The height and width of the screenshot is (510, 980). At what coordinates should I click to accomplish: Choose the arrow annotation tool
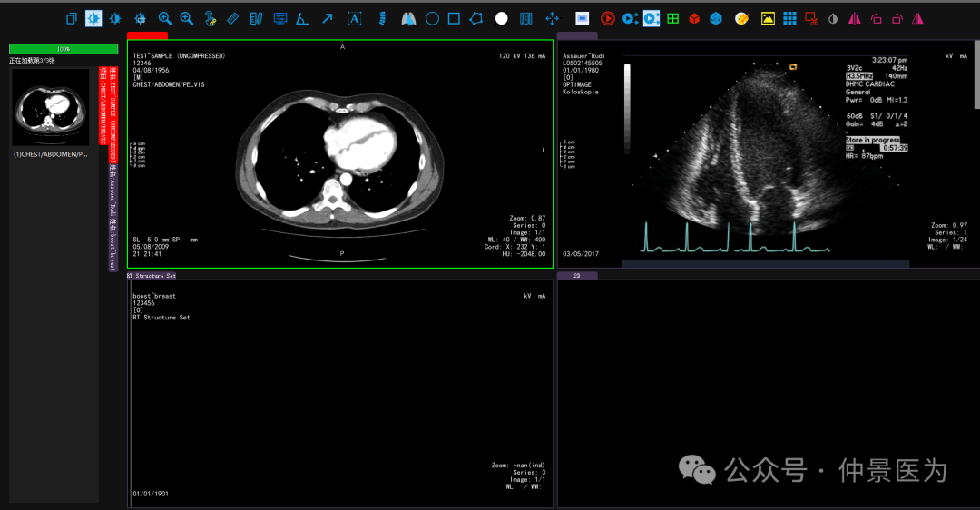(327, 18)
